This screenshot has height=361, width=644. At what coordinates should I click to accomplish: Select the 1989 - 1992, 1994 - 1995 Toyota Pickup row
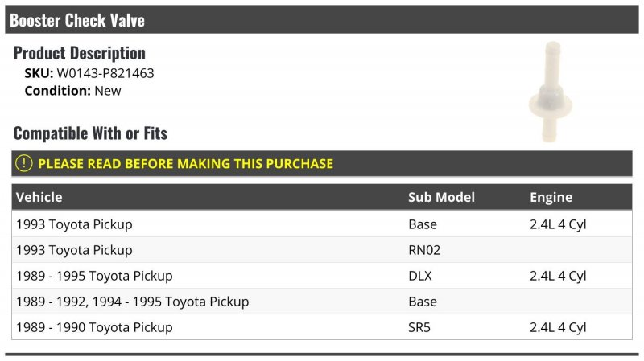pos(322,302)
